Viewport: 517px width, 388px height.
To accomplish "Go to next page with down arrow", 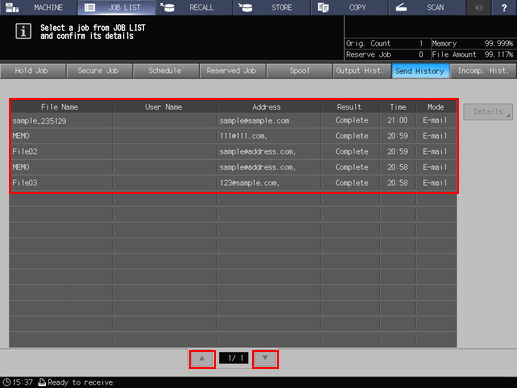I will (265, 359).
